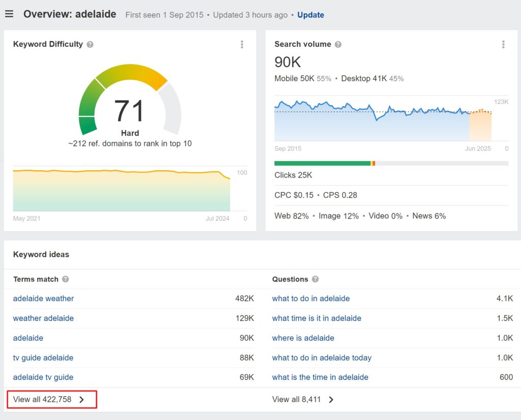Screen dimensions: 521x420
Task: Click the Questions help icon
Action: click(x=315, y=279)
